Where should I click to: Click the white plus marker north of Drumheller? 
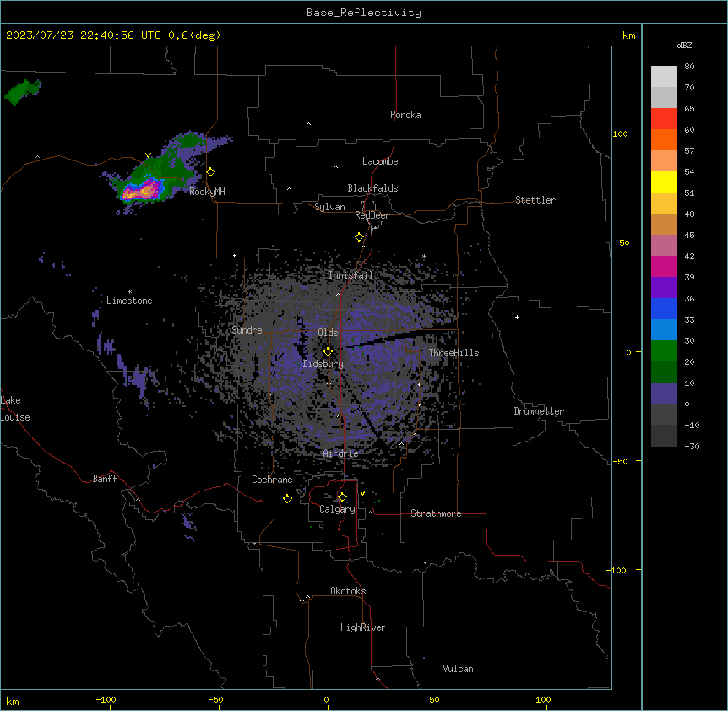tap(517, 317)
